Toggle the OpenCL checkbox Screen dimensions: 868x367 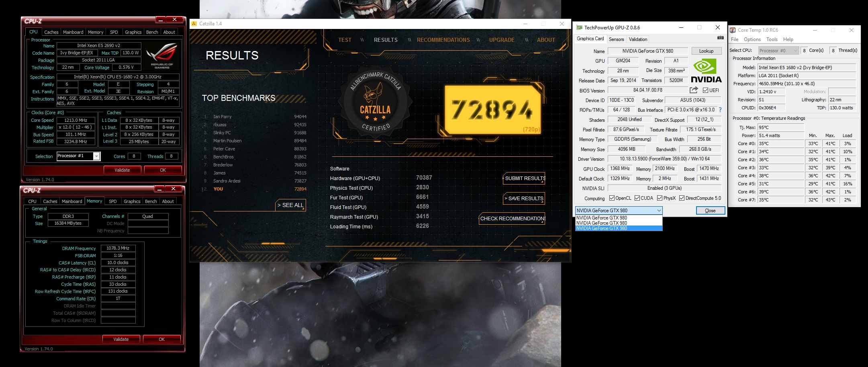(x=612, y=198)
